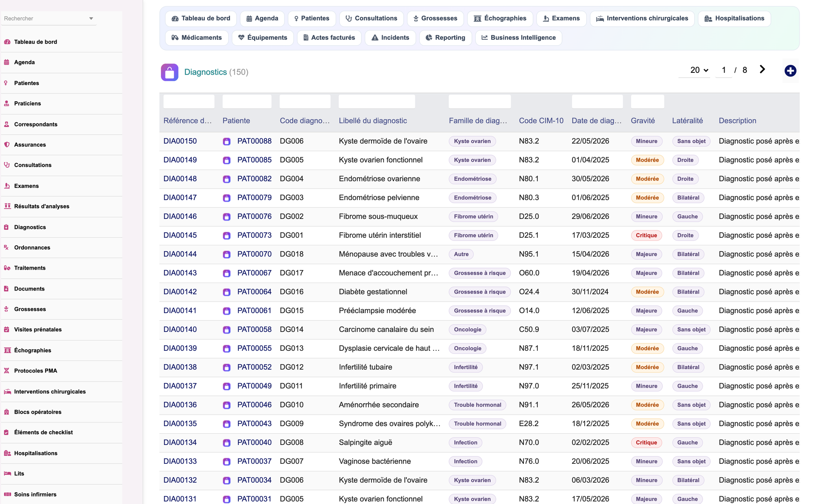Click the Assurances shield icon
Screen dimensions: 815x504
[x=7, y=145]
